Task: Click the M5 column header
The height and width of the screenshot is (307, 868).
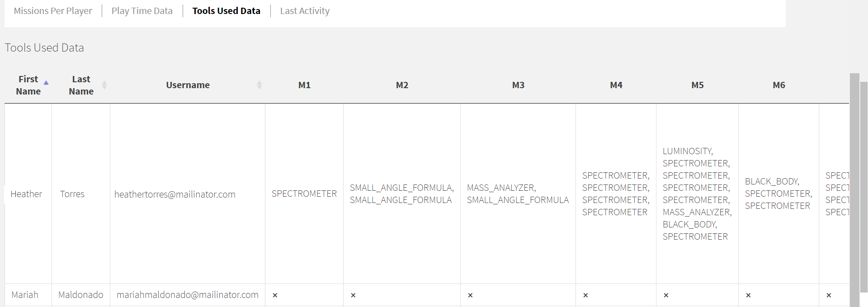Action: click(697, 85)
